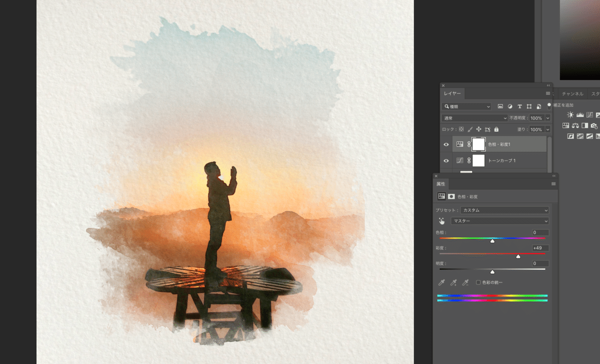Collapse the 属性 panel with double arrows
The image size is (600, 364).
point(554,176)
